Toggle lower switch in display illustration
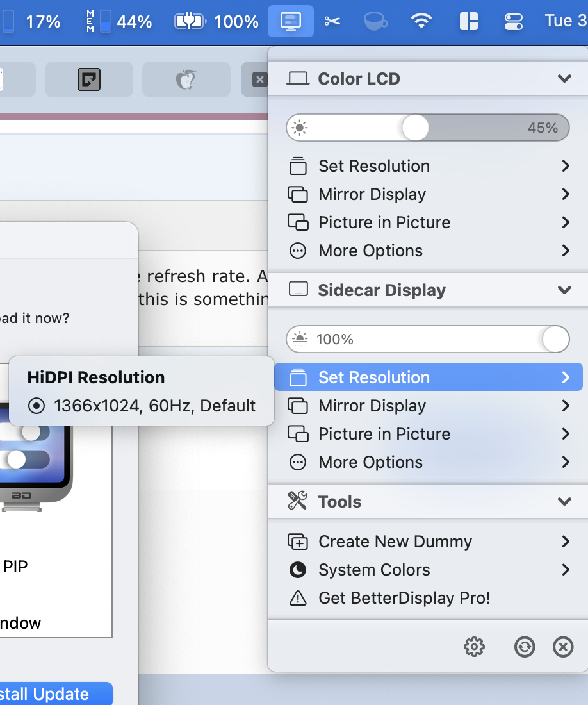The height and width of the screenshot is (705, 588). tap(25, 459)
